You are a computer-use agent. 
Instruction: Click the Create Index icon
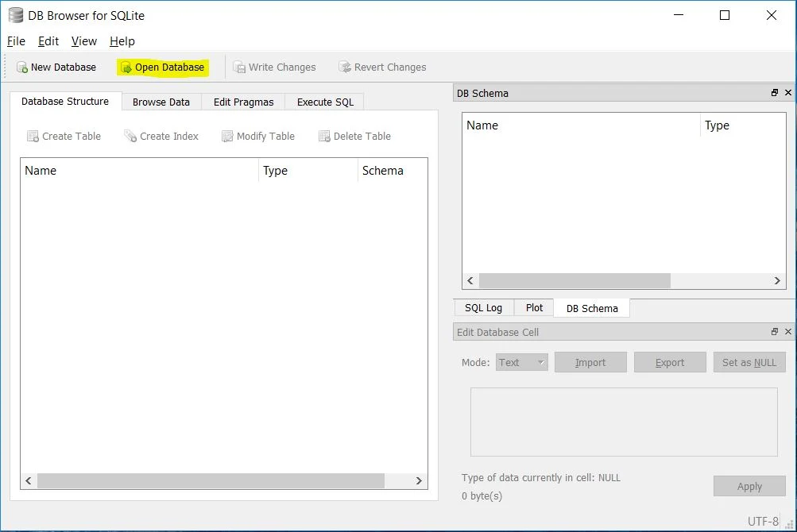click(x=130, y=136)
